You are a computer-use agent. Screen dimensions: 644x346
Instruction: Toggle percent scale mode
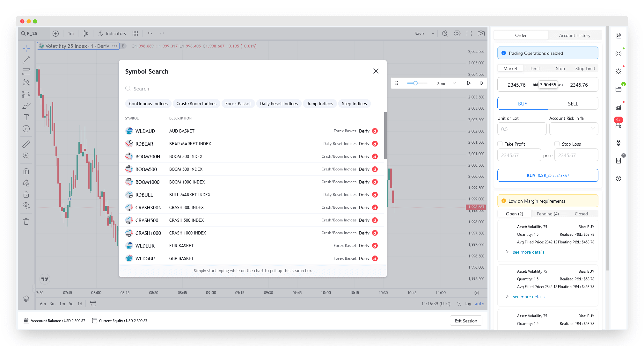[x=459, y=304]
